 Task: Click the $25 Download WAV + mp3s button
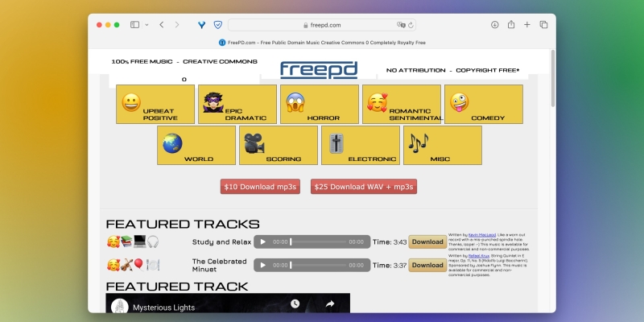coord(364,187)
